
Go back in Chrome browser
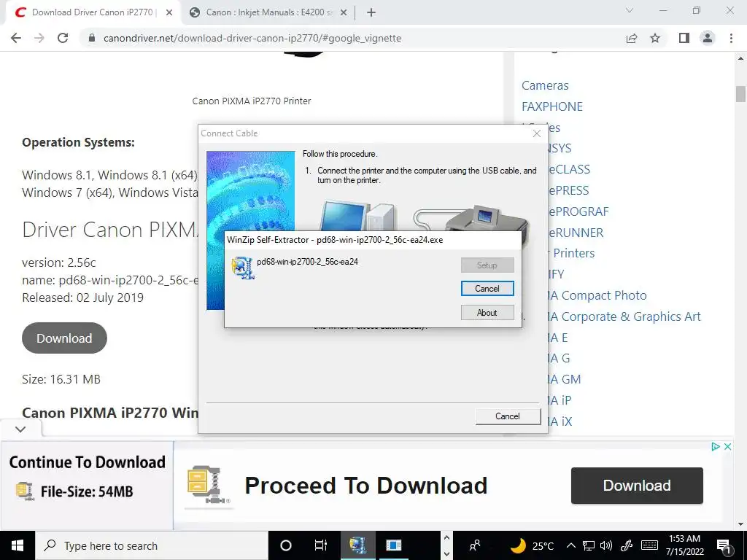(16, 38)
